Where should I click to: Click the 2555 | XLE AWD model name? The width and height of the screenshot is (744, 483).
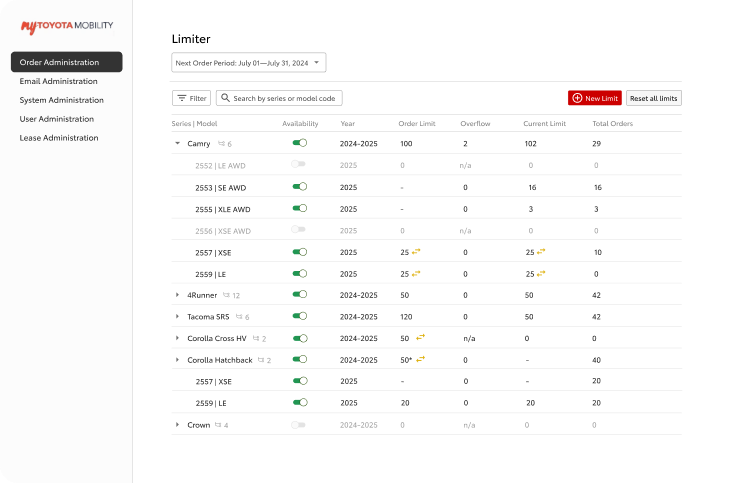tap(223, 210)
